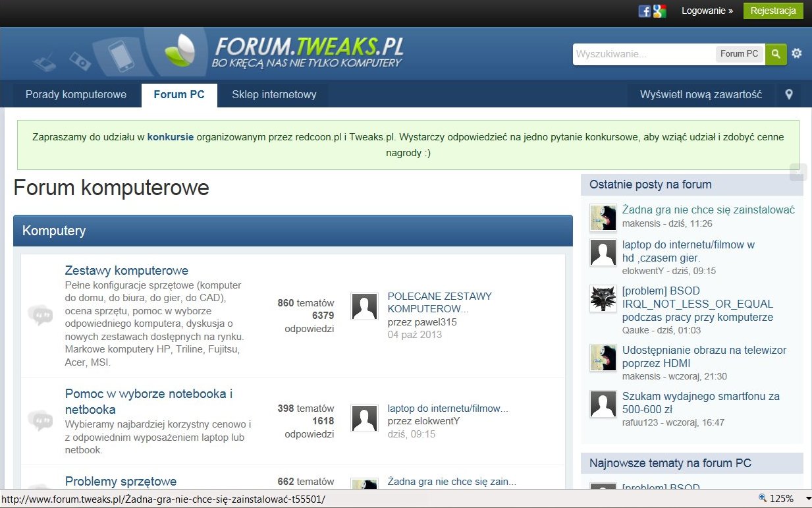Open the Sklep internetowy tab
Viewport: 812px width, 508px height.
coord(274,94)
